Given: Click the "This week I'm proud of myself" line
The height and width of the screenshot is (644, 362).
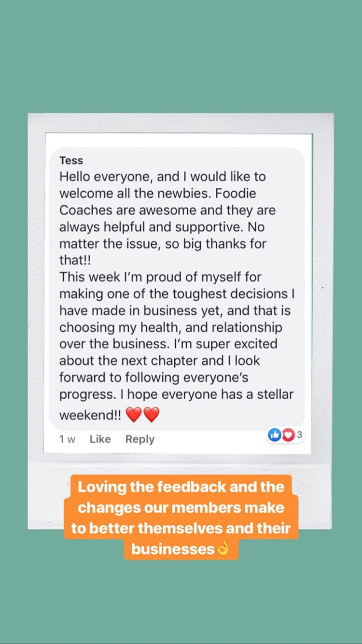Looking at the screenshot, I should click(x=161, y=278).
